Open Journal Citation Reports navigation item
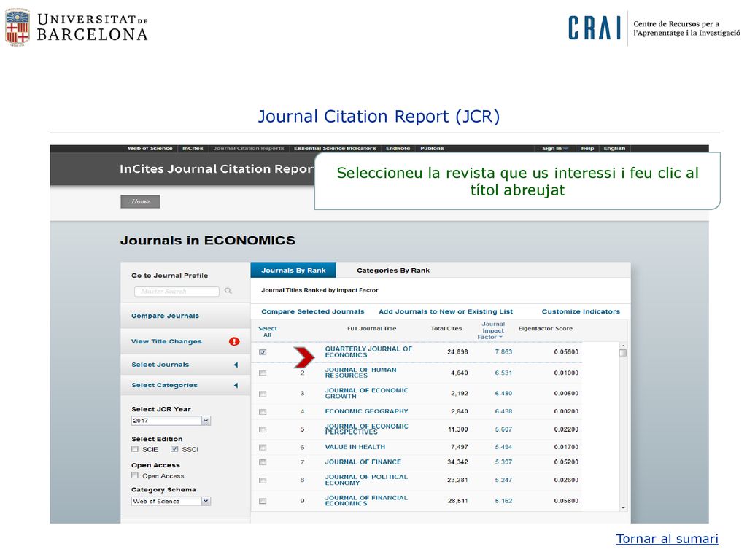The width and height of the screenshot is (747, 560). pyautogui.click(x=249, y=149)
